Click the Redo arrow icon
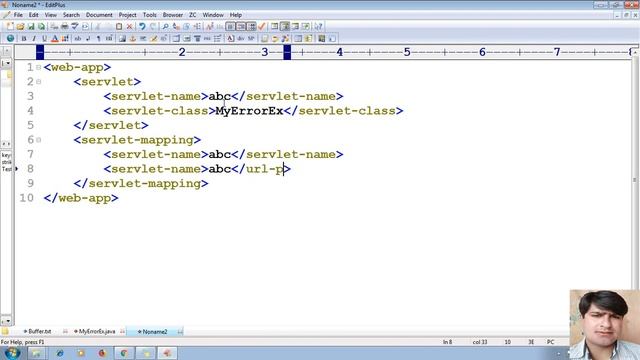Screen dimensions: 640x360 (x=153, y=27)
